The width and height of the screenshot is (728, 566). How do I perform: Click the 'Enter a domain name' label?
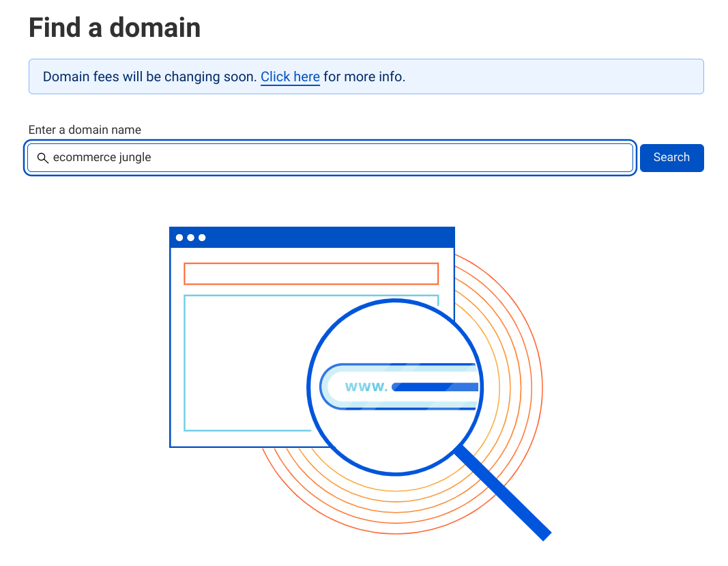(85, 130)
